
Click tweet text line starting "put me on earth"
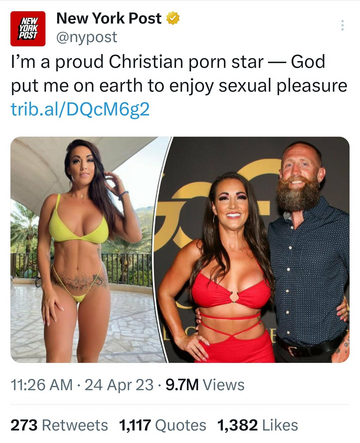(x=179, y=86)
